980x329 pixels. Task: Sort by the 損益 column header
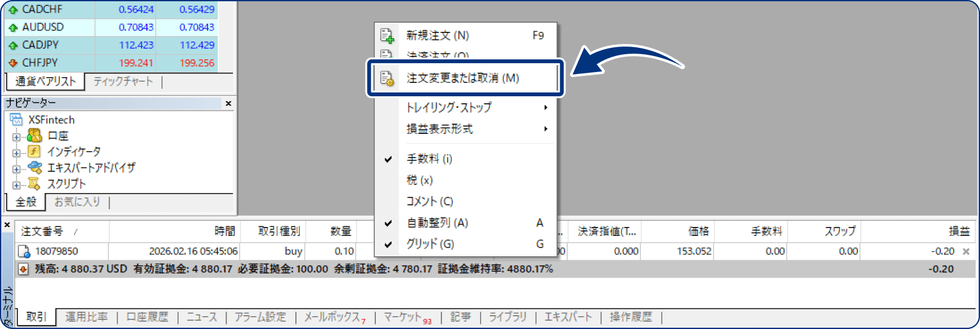pyautogui.click(x=919, y=231)
